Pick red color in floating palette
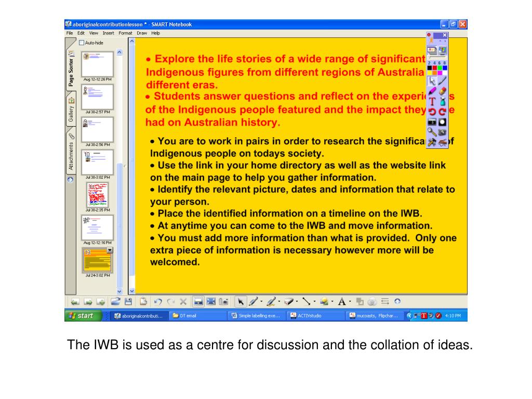The image size is (532, 399). [434, 68]
